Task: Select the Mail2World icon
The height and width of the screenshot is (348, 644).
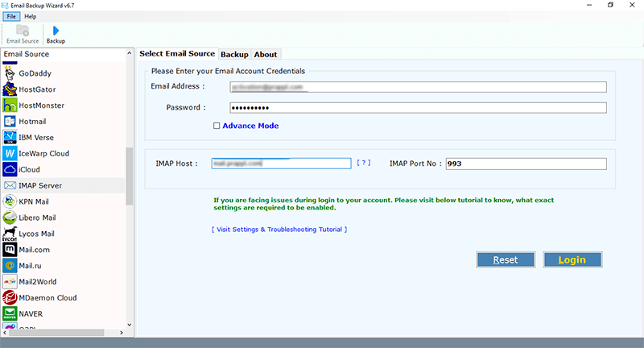Action: coord(10,281)
